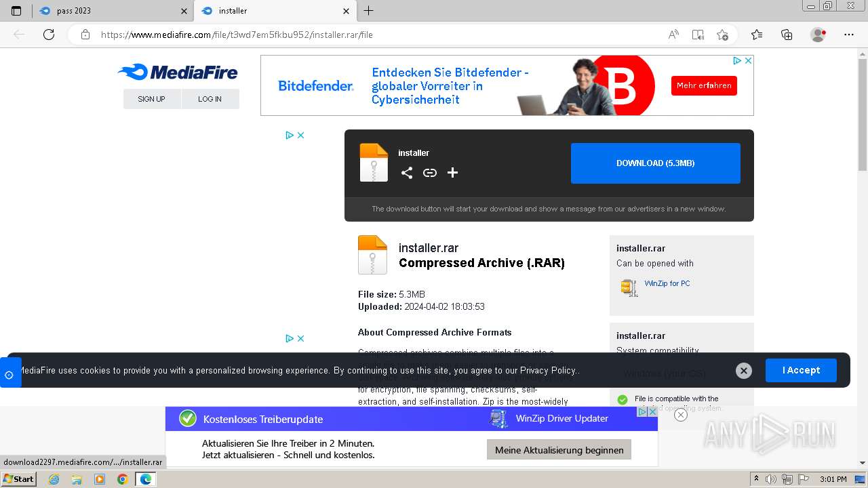Click installer archive icon in dark header
This screenshot has width=868, height=488.
coord(374,163)
